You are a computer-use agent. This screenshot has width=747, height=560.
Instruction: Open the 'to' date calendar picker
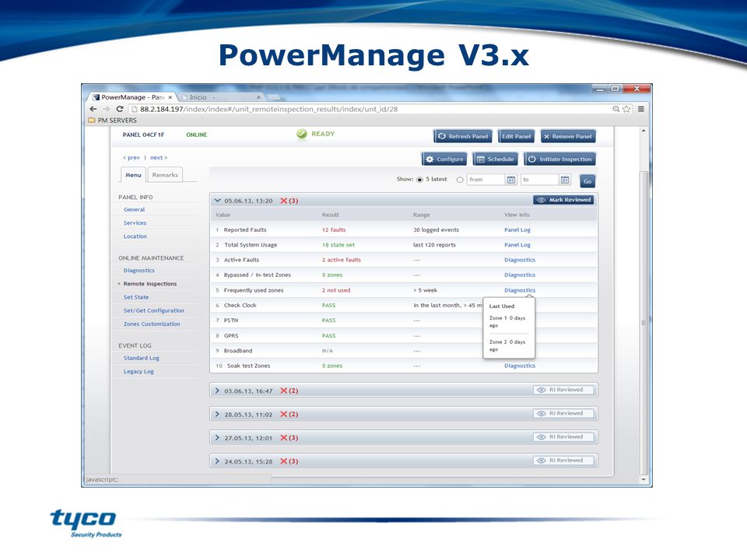(565, 180)
